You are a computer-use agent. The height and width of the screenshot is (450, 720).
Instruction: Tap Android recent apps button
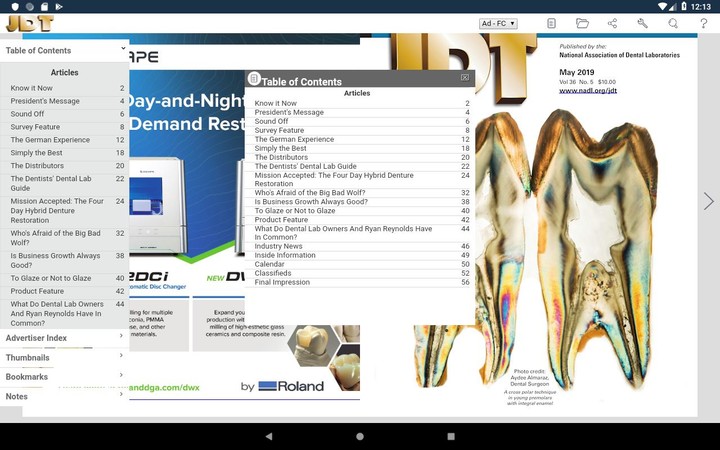(451, 436)
